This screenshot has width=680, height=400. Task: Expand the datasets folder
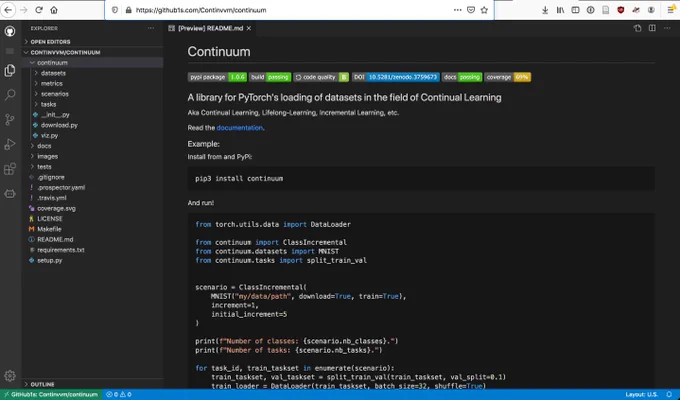[92, 73]
